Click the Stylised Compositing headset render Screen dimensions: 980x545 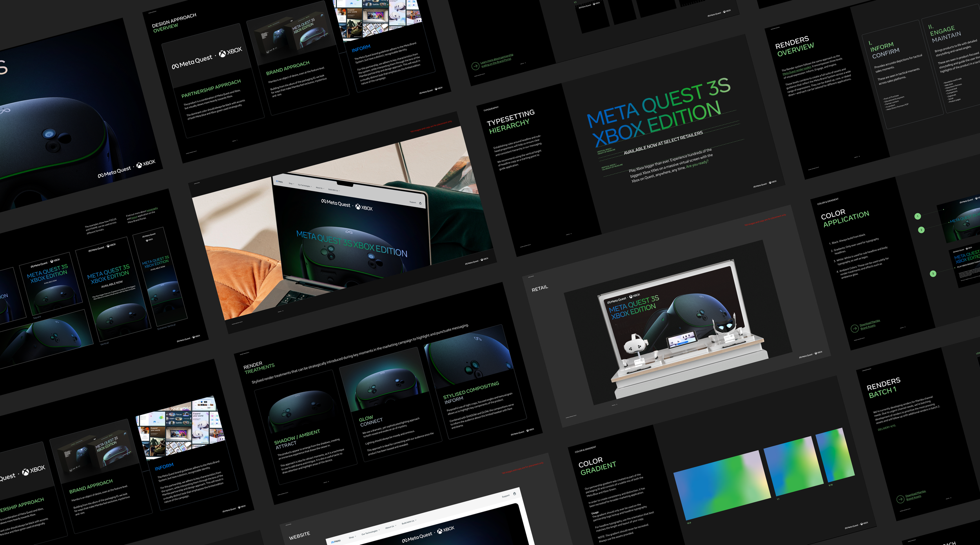pos(468,355)
